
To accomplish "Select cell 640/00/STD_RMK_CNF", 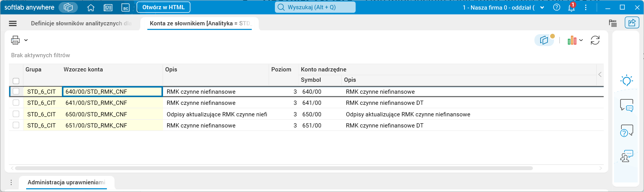I will 112,92.
